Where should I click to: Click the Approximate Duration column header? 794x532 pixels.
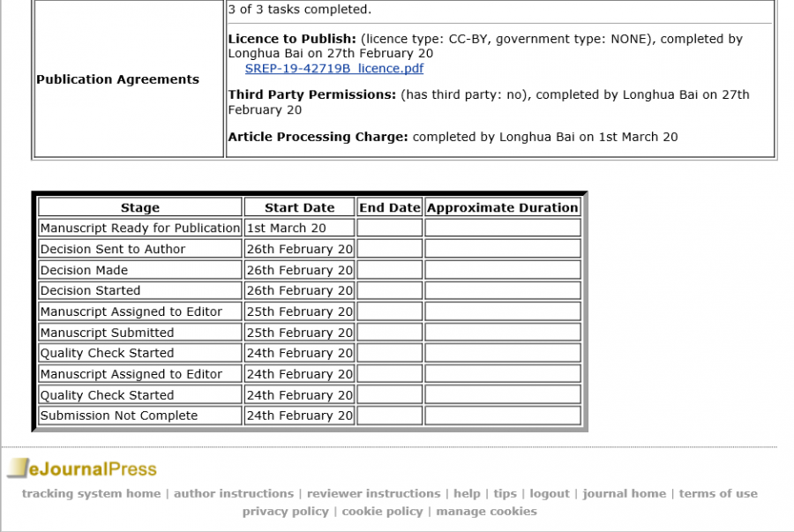(x=502, y=207)
